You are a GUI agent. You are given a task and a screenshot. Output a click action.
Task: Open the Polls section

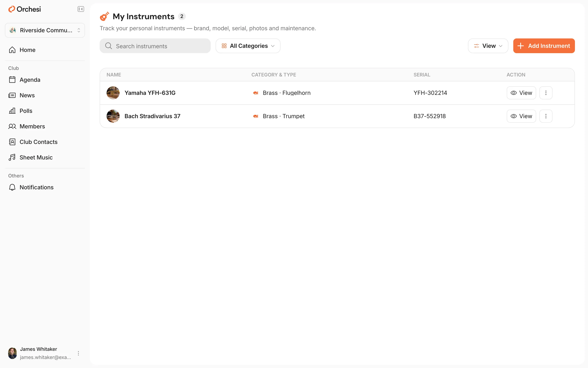click(45, 111)
